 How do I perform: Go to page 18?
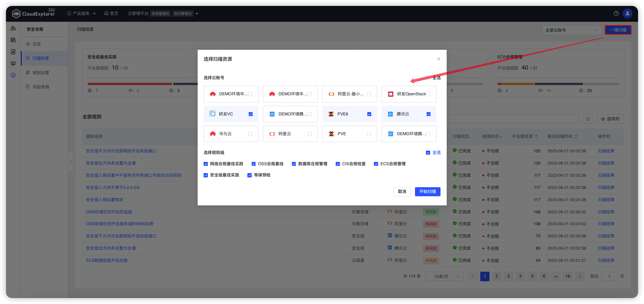pos(568,276)
